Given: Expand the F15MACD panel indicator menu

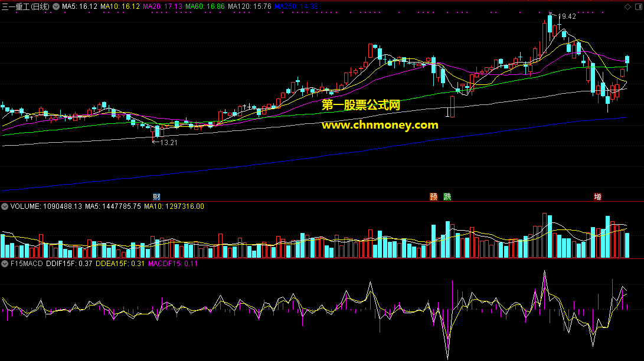Looking at the screenshot, I should (x=5, y=263).
